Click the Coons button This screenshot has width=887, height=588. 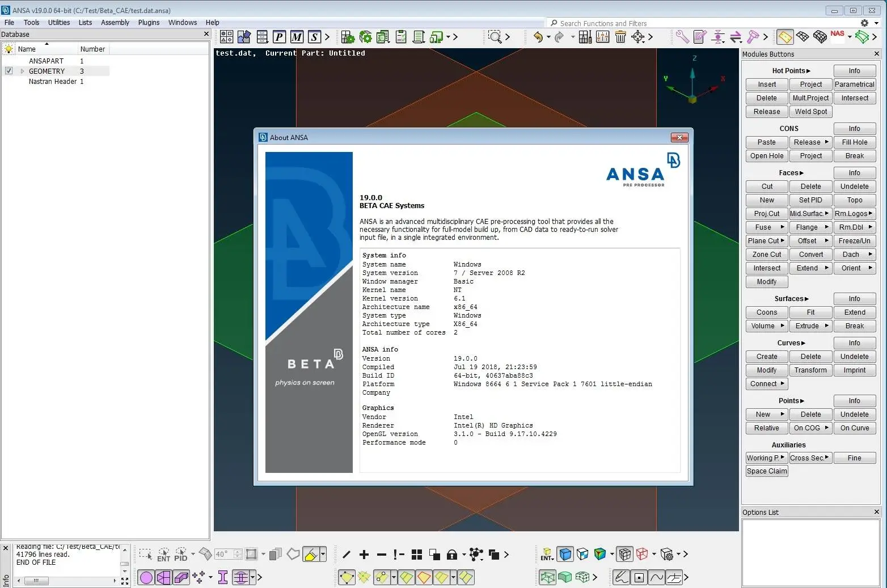click(767, 312)
